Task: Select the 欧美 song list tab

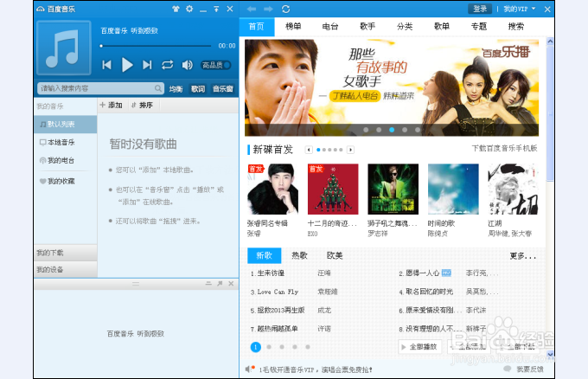Action: click(x=335, y=255)
